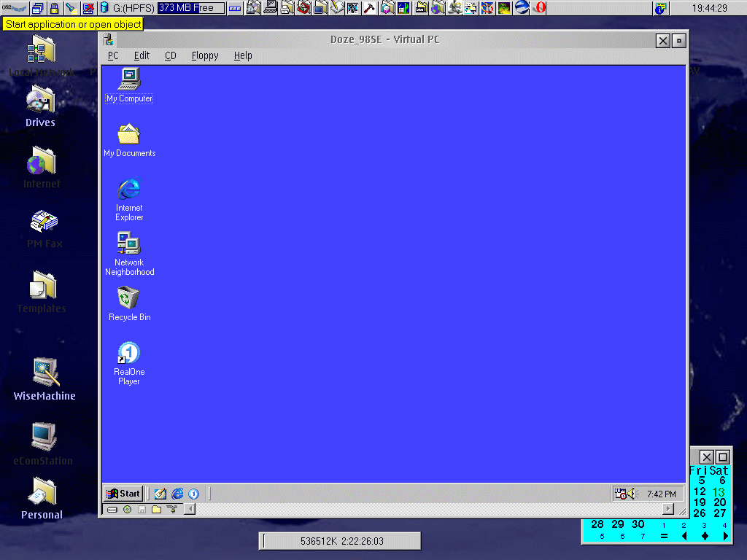
Task: Click the information bubble icon near the clock
Action: pyautogui.click(x=660, y=8)
